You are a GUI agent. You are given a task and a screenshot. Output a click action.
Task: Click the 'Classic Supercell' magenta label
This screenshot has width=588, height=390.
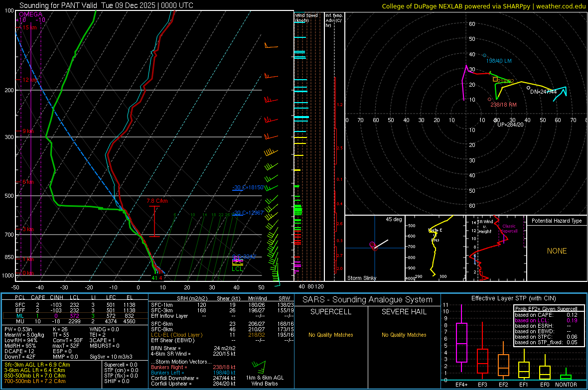click(x=509, y=229)
